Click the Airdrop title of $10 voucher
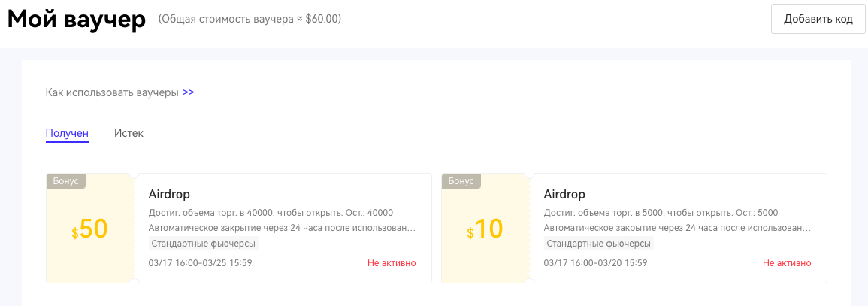 pos(564,195)
